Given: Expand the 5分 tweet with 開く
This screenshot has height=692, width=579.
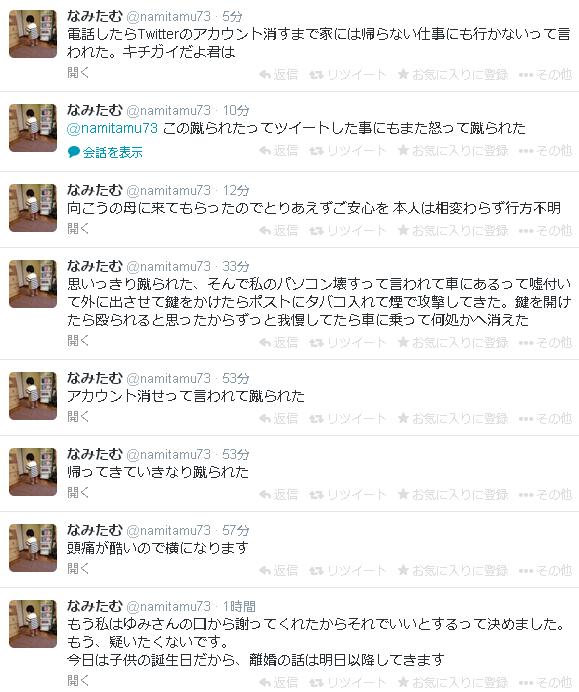Looking at the screenshot, I should [78, 72].
